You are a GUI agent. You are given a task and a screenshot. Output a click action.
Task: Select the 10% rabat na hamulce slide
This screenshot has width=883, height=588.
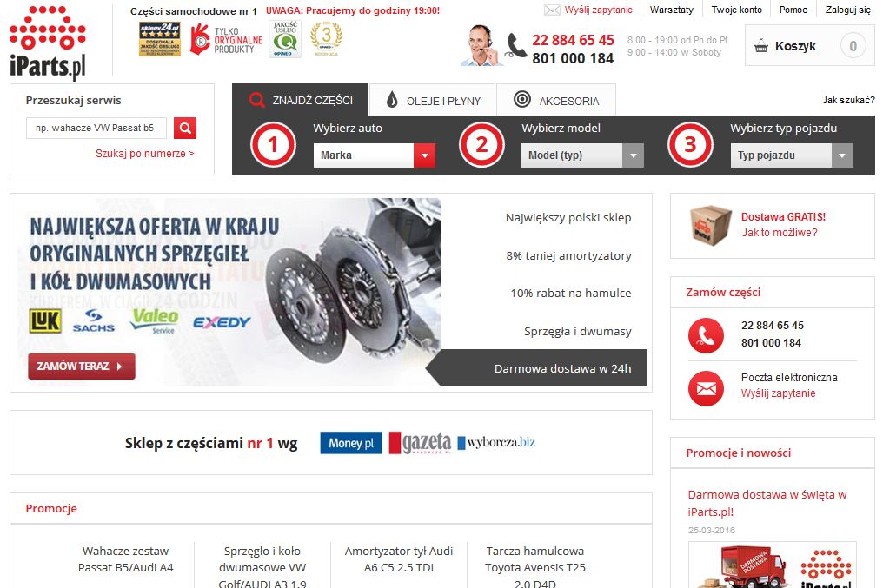click(x=570, y=294)
